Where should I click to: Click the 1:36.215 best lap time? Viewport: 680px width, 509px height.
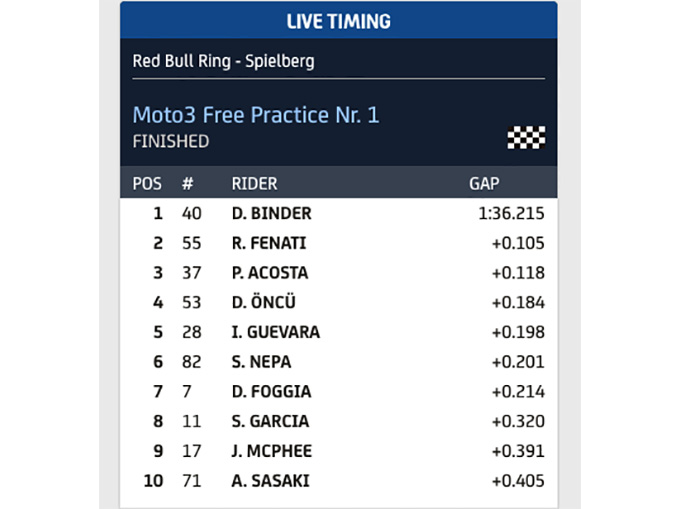tap(511, 213)
